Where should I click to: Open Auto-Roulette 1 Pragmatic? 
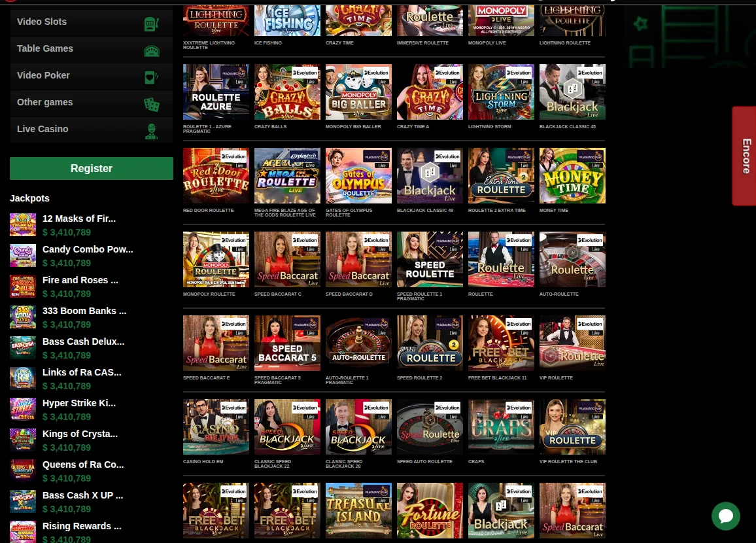tap(359, 343)
